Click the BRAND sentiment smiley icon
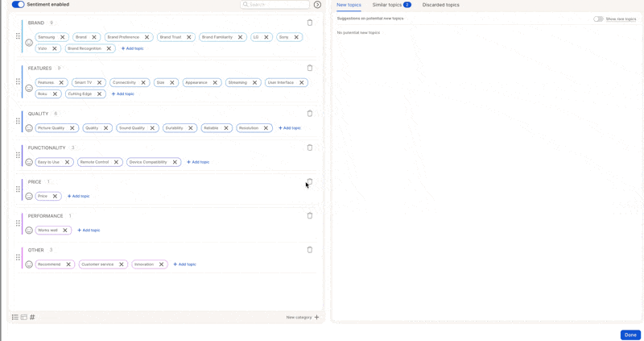This screenshot has width=644, height=341. 29,43
